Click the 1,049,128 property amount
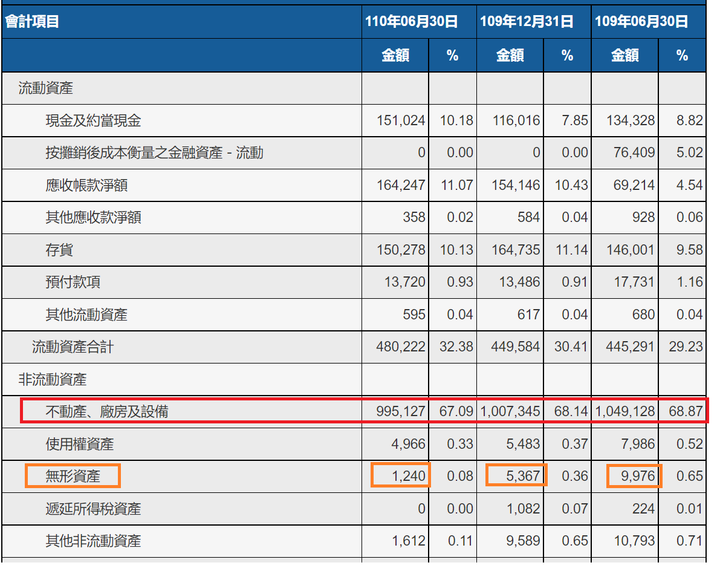This screenshot has height=574, width=720. (x=625, y=411)
